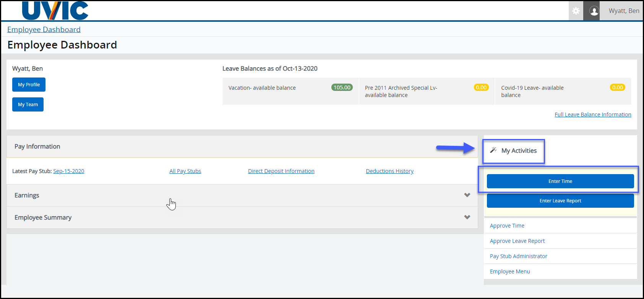644x299 pixels.
Task: Open the Pay Information panel header
Action: 37,147
